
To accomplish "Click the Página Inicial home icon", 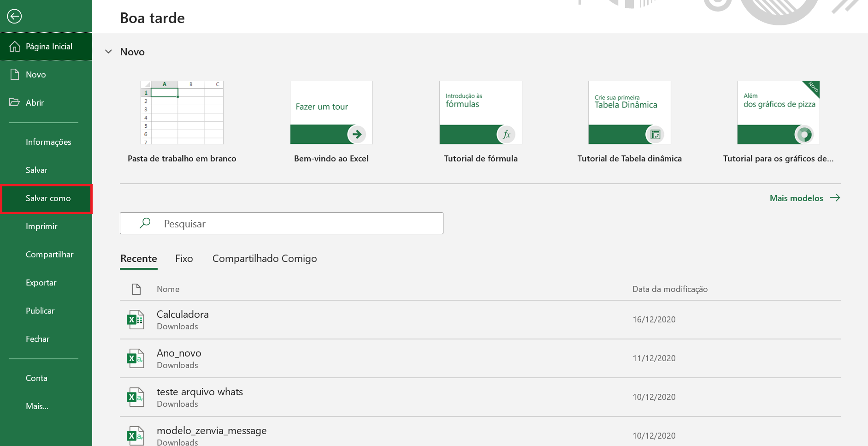I will click(15, 46).
